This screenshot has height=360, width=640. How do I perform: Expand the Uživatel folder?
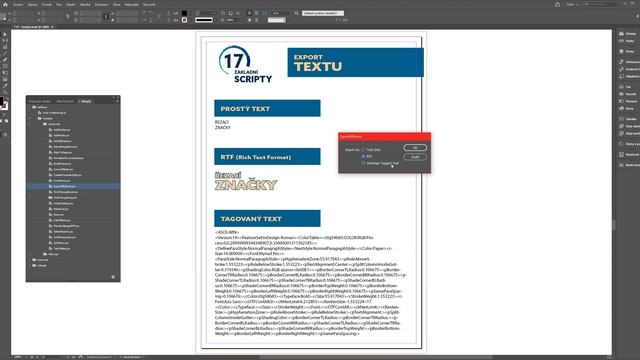[30, 265]
